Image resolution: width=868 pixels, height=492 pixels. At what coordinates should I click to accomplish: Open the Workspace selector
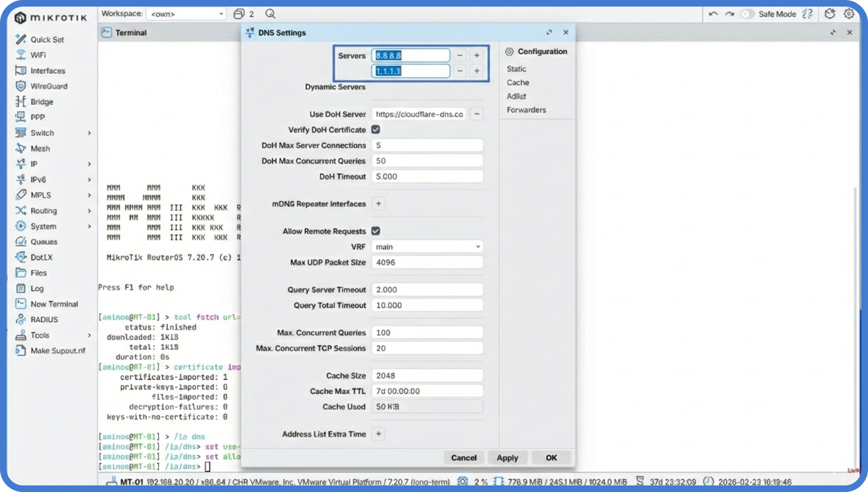click(x=186, y=13)
